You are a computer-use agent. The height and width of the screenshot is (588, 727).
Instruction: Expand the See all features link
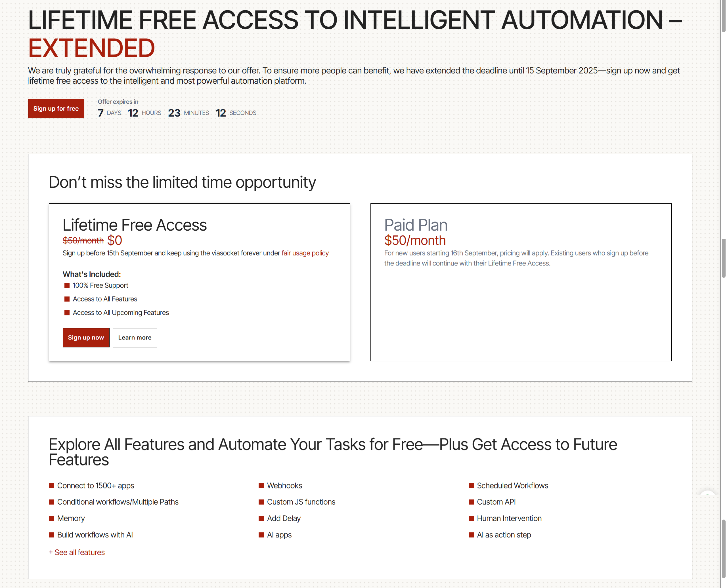(x=77, y=552)
